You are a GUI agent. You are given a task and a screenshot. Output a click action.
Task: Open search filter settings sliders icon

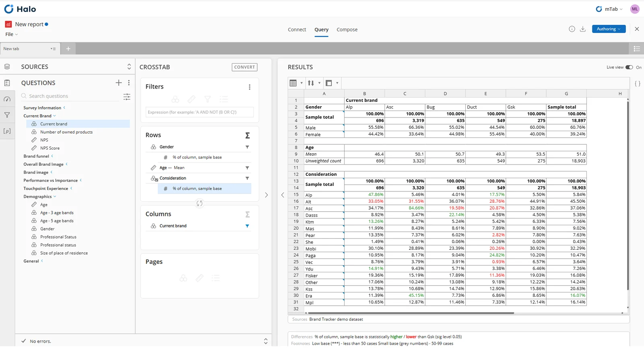(127, 97)
